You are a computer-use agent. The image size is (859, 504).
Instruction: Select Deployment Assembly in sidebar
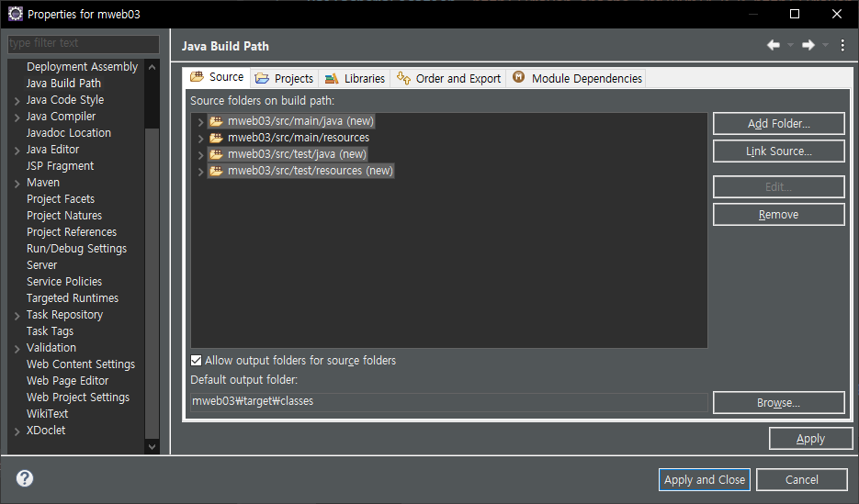click(82, 67)
